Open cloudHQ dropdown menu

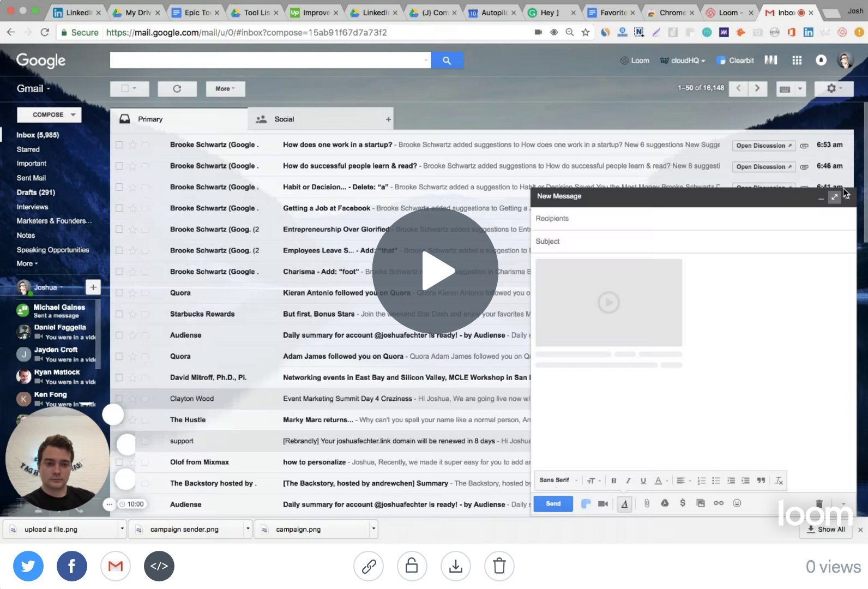[x=683, y=61]
